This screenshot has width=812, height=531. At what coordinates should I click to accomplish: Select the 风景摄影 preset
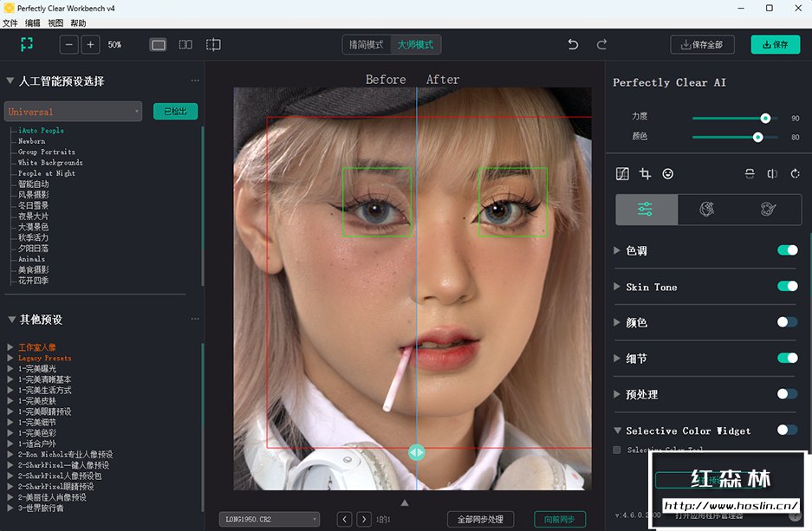point(33,195)
